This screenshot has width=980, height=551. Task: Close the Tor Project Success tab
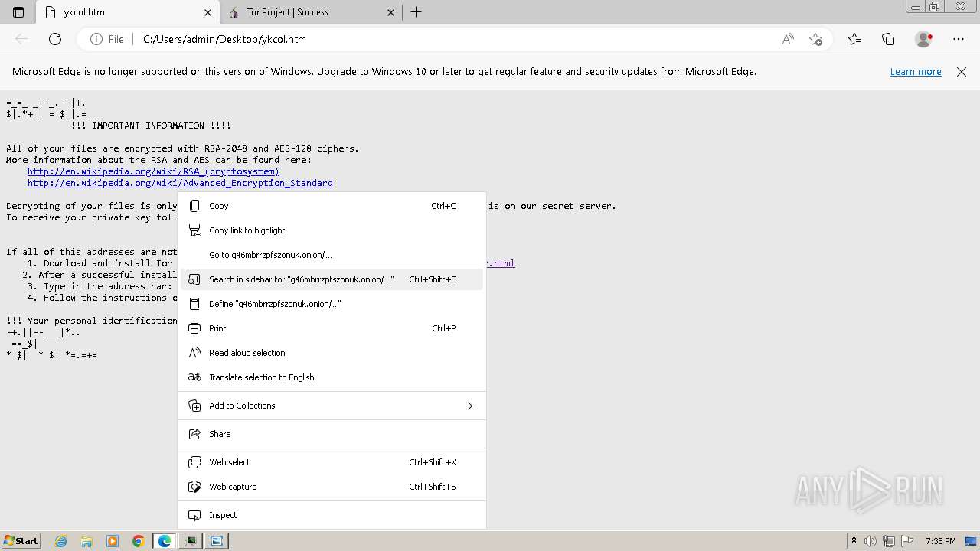pyautogui.click(x=391, y=12)
